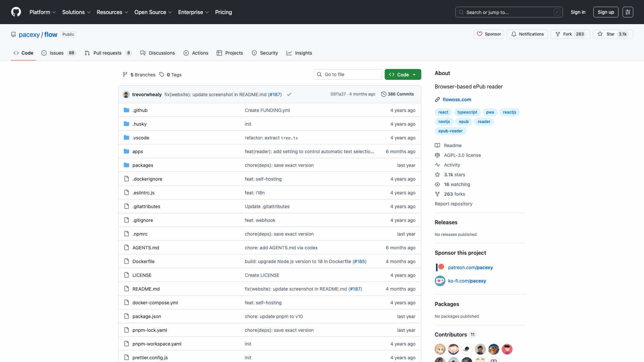Click the Dockerfile file icon
This screenshot has height=362, width=644.
click(126, 261)
